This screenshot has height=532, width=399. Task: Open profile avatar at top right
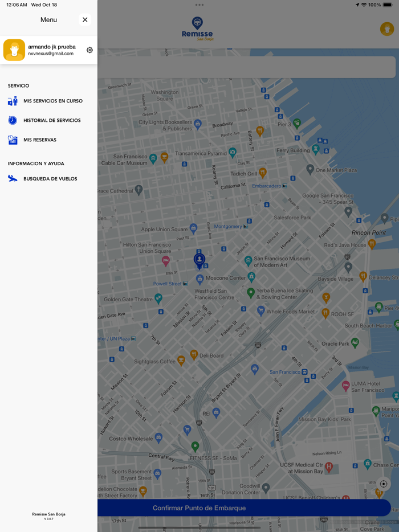[x=387, y=29]
